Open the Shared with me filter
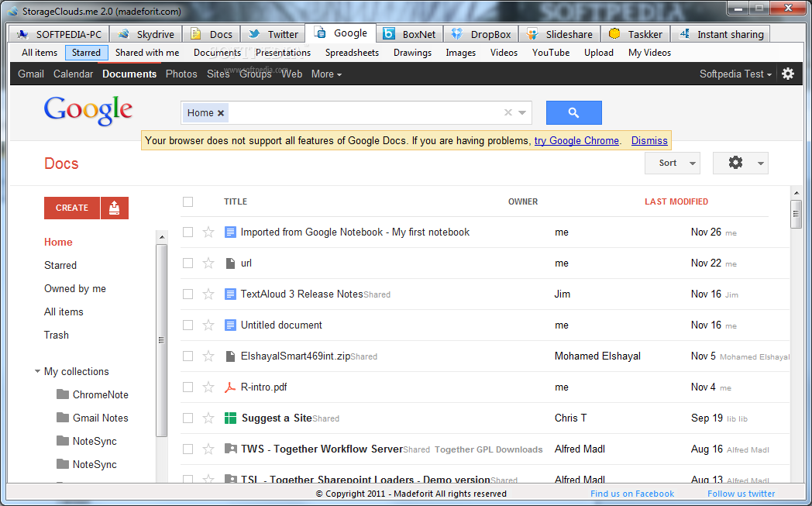Viewport: 812px width, 506px height. 147,53
